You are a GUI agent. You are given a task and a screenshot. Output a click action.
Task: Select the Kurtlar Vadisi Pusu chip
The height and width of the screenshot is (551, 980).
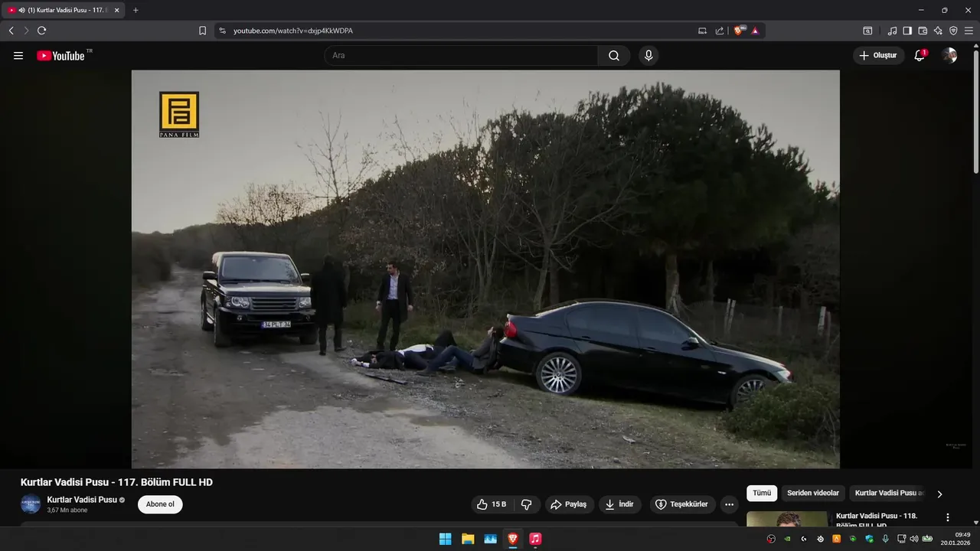click(x=889, y=494)
